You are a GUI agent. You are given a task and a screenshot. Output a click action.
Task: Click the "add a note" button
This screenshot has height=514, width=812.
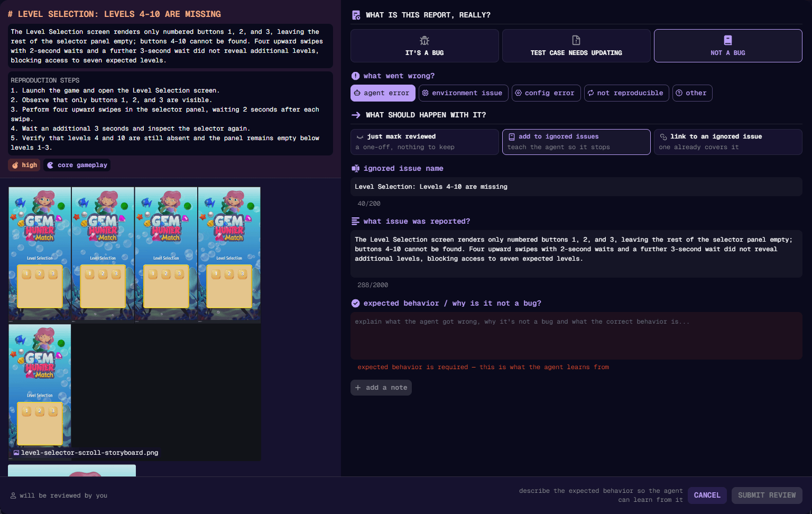(x=381, y=388)
